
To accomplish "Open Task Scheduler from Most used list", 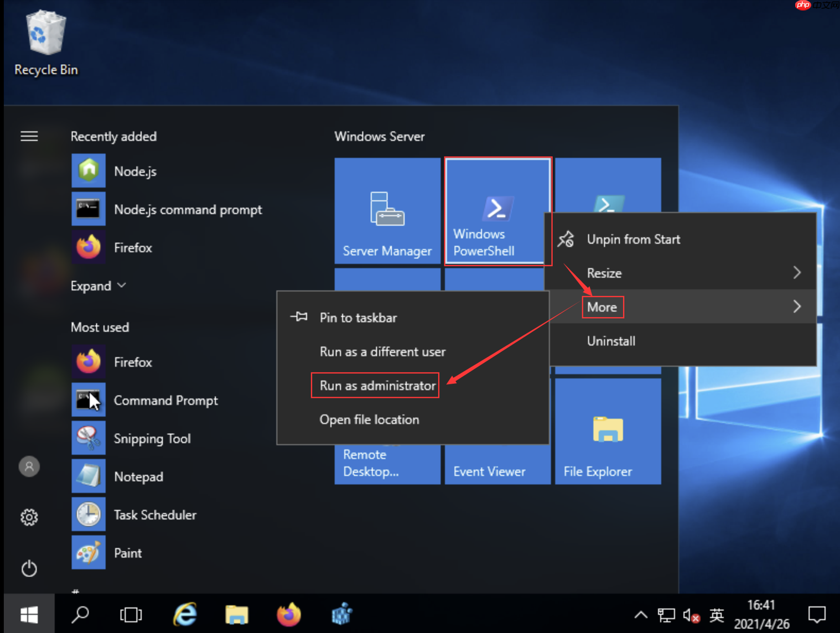I will 154,515.
